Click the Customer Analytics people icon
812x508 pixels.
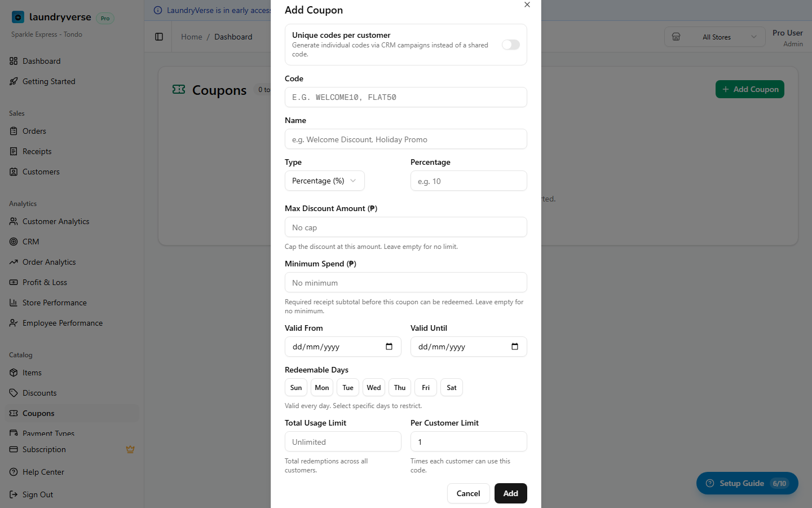(x=14, y=221)
